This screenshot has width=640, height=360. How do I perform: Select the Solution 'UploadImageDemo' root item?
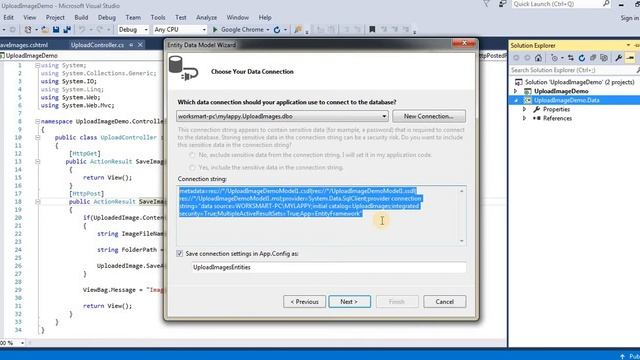pyautogui.click(x=579, y=82)
